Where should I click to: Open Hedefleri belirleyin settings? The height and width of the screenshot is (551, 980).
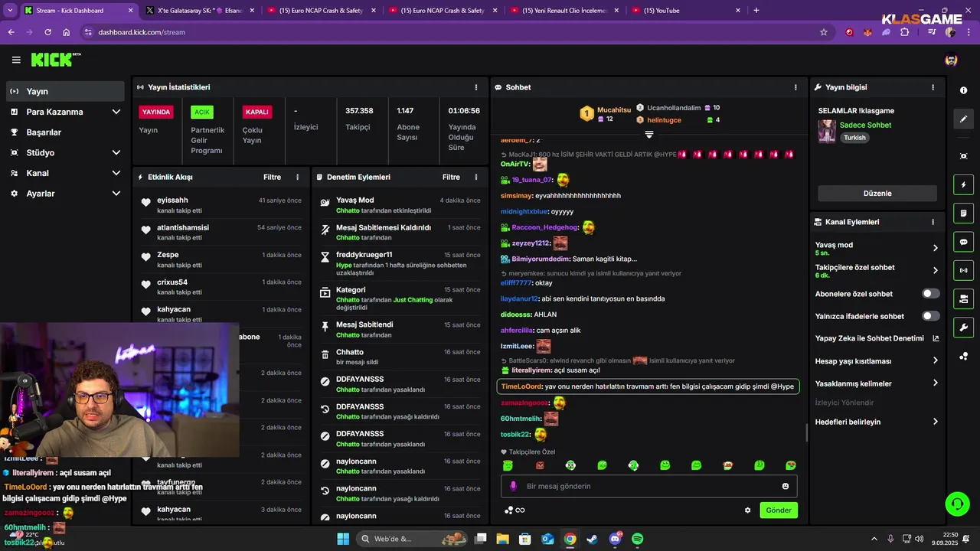(877, 422)
